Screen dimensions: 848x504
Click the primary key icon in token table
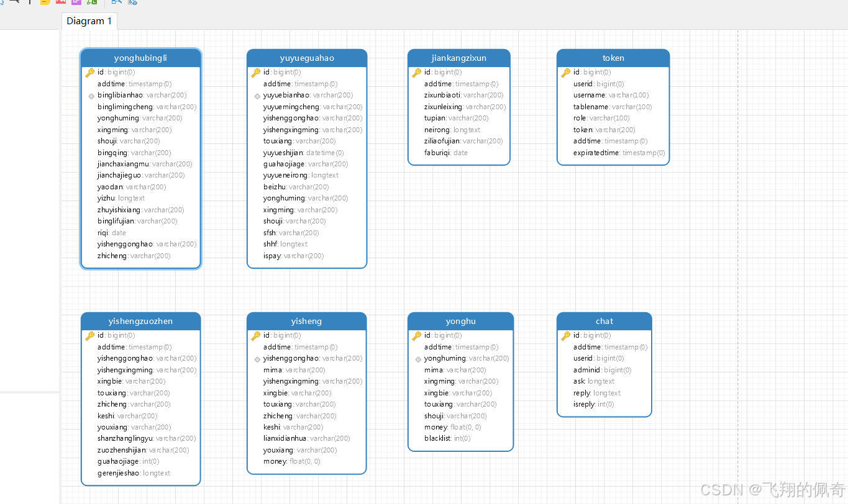point(565,73)
